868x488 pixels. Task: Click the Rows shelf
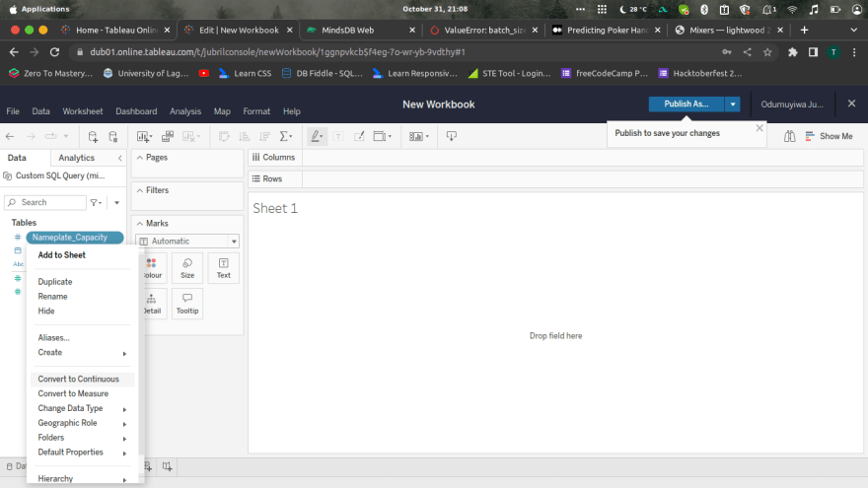coord(555,179)
